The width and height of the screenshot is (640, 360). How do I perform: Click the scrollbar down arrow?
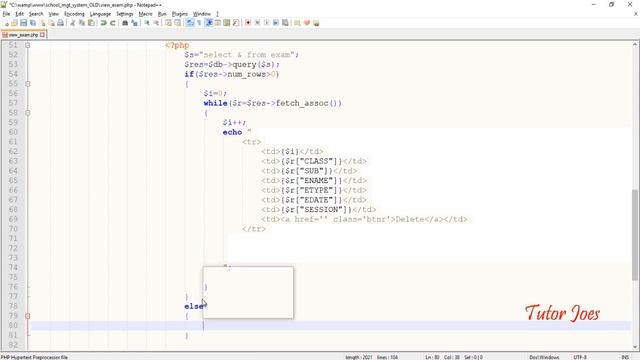635,347
